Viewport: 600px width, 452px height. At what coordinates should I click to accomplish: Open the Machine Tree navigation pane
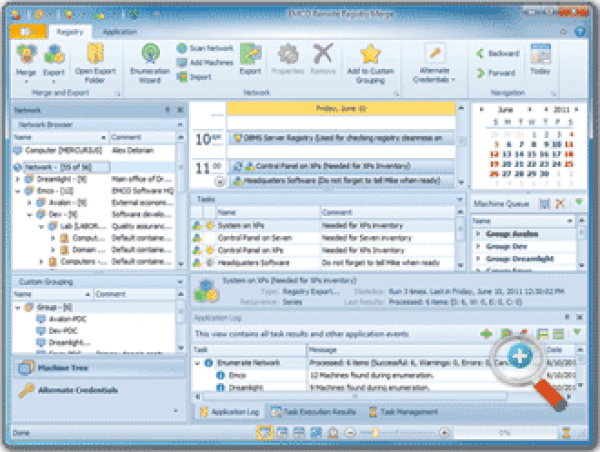coord(99,368)
